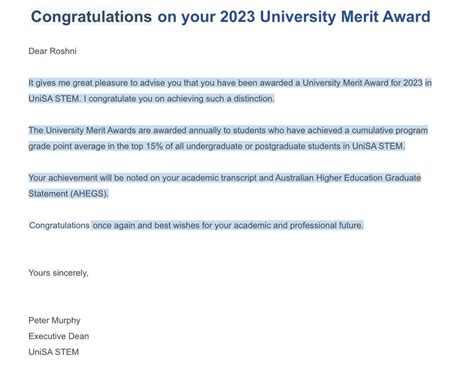The width and height of the screenshot is (474, 365).
Task: Click the 'Dear Roshni' greeting line
Action: point(52,51)
